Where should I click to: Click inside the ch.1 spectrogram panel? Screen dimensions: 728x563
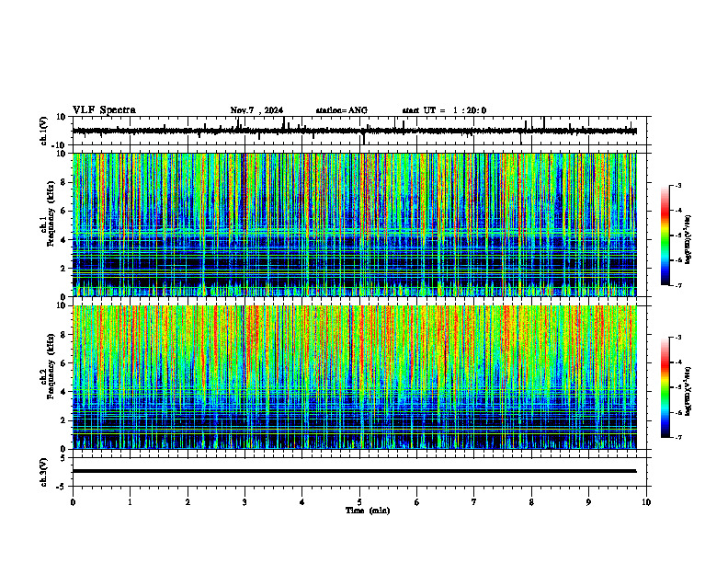pyautogui.click(x=354, y=224)
